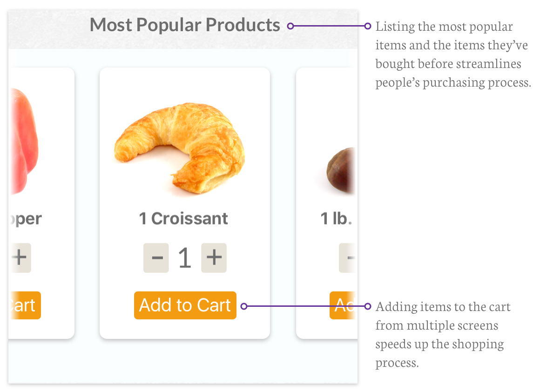Add the pepper to the cart

pyautogui.click(x=25, y=305)
